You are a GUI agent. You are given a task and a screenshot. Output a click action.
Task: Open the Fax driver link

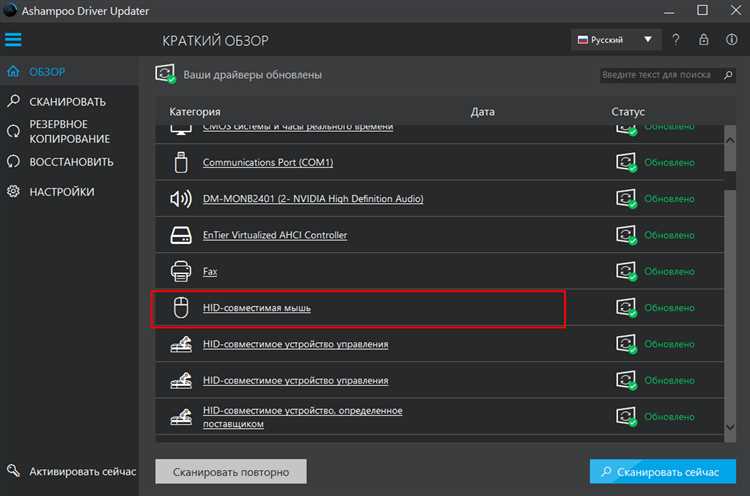click(x=210, y=271)
